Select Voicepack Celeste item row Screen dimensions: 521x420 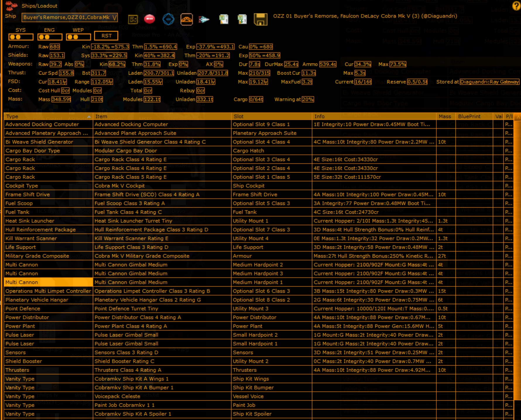tap(162, 396)
